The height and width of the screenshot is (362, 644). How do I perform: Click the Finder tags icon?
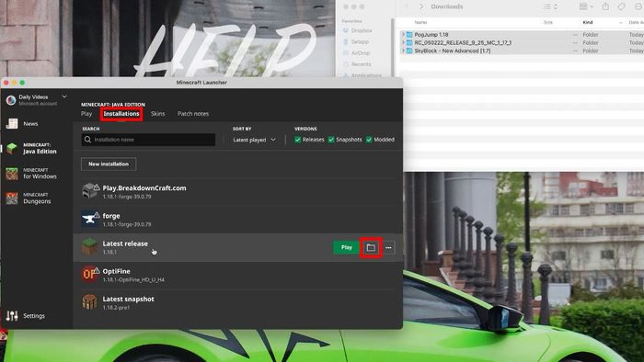pyautogui.click(x=622, y=6)
